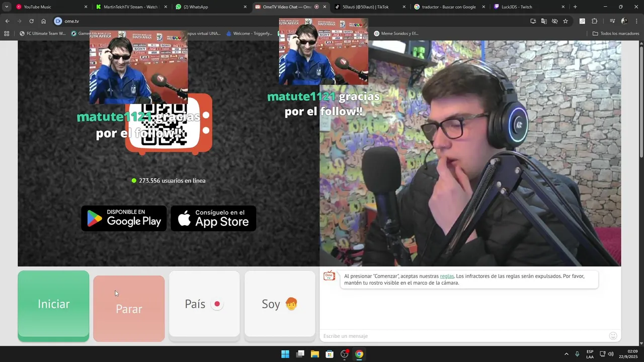Click the microphone tray icon
Viewport: 644px width, 362px height.
[577, 354]
